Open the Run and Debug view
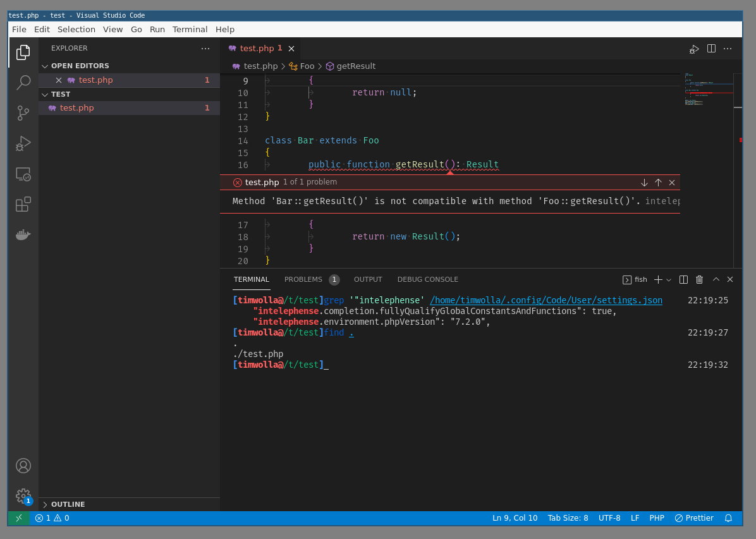 (23, 143)
